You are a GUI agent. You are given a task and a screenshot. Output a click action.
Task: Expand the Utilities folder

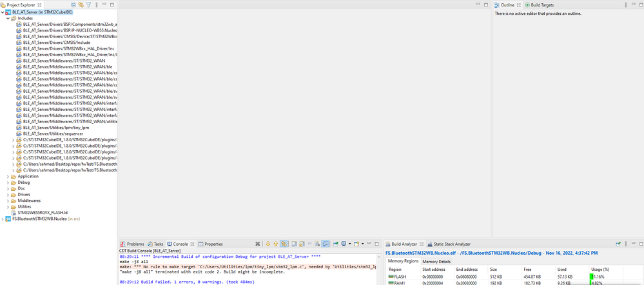tap(8, 207)
